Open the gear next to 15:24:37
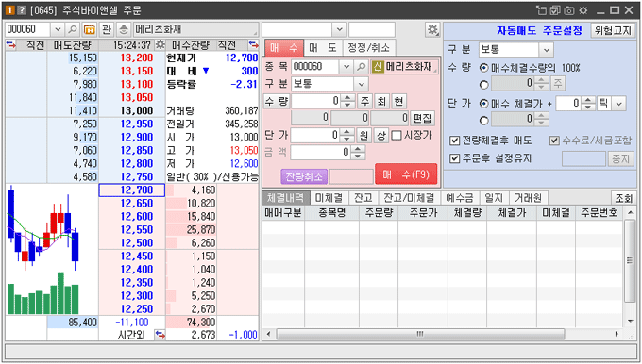Image resolution: width=642 pixels, height=364 pixels. click(x=160, y=44)
